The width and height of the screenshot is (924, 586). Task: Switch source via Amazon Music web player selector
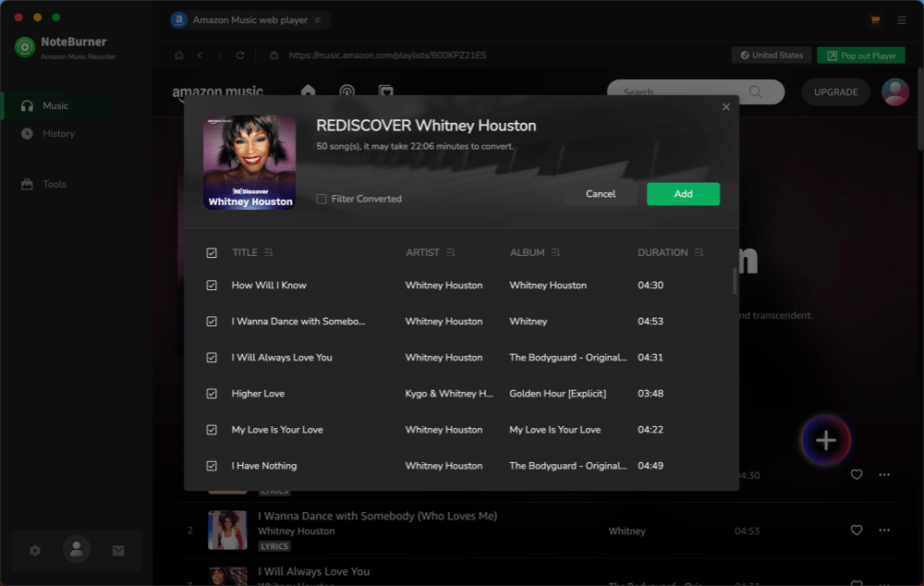click(x=249, y=20)
